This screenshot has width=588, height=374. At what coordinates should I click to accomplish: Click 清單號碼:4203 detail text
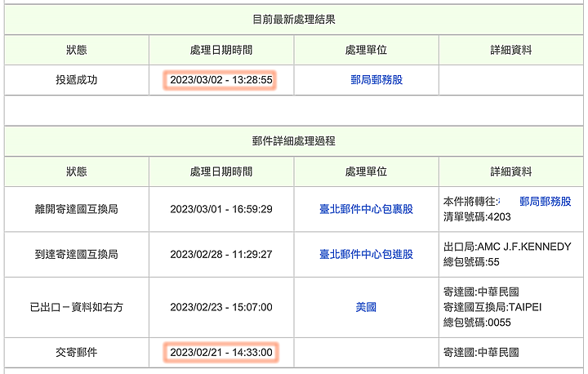[477, 217]
